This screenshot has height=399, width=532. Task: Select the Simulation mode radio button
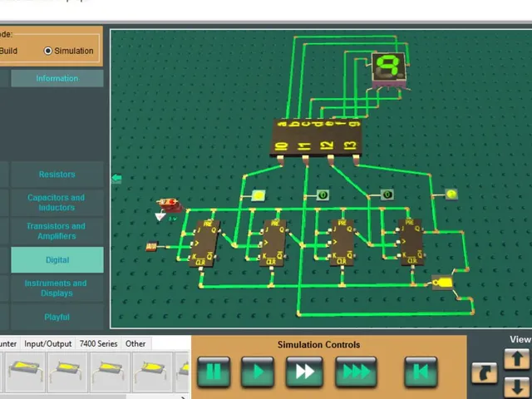pos(48,51)
